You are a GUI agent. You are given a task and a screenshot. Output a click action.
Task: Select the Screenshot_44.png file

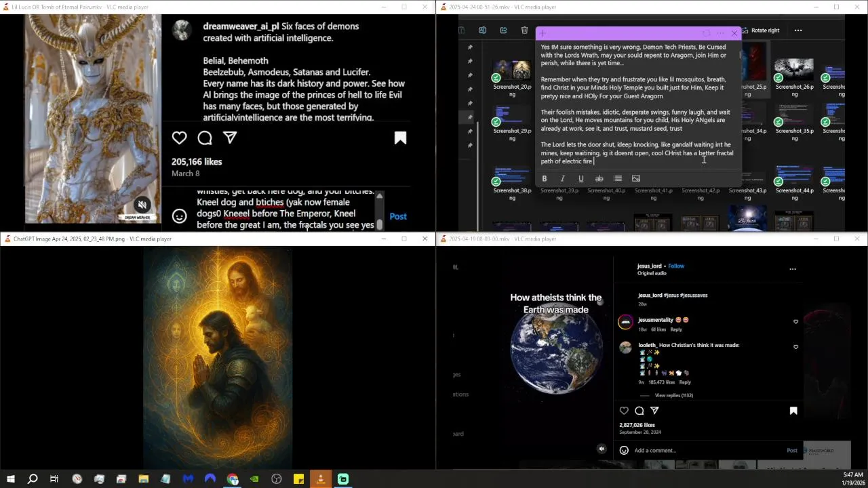tap(794, 180)
